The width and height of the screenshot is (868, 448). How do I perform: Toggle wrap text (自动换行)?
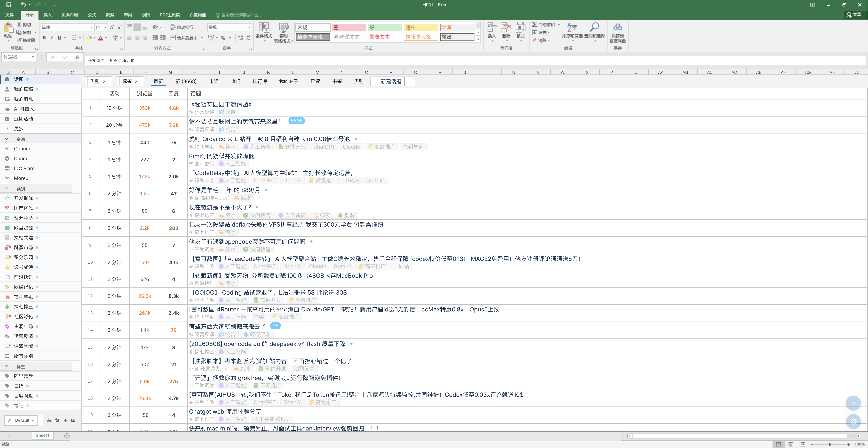[x=182, y=27]
